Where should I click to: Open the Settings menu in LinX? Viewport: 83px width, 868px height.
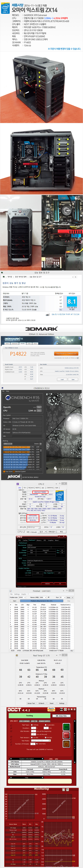coord(17,594)
